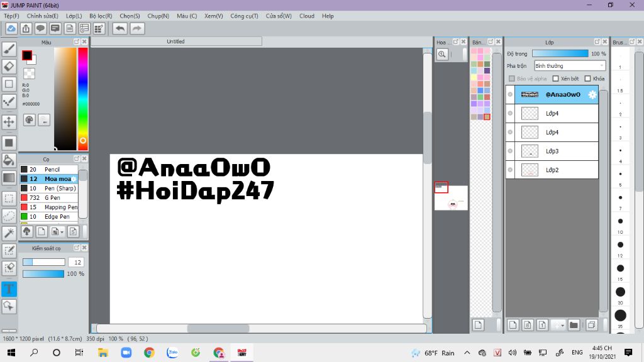Click the brush size slider in Kiểm soát cọ
644x362 pixels.
coord(43,262)
